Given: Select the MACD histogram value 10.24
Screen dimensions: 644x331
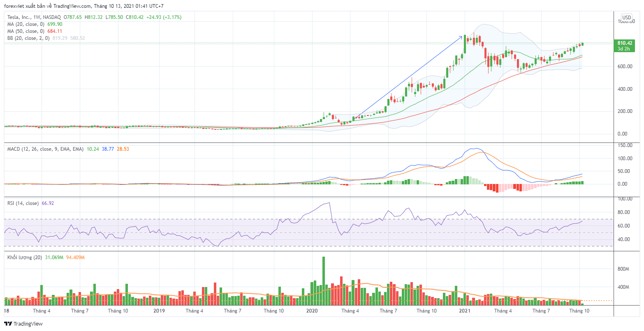Looking at the screenshot, I should (92, 149).
